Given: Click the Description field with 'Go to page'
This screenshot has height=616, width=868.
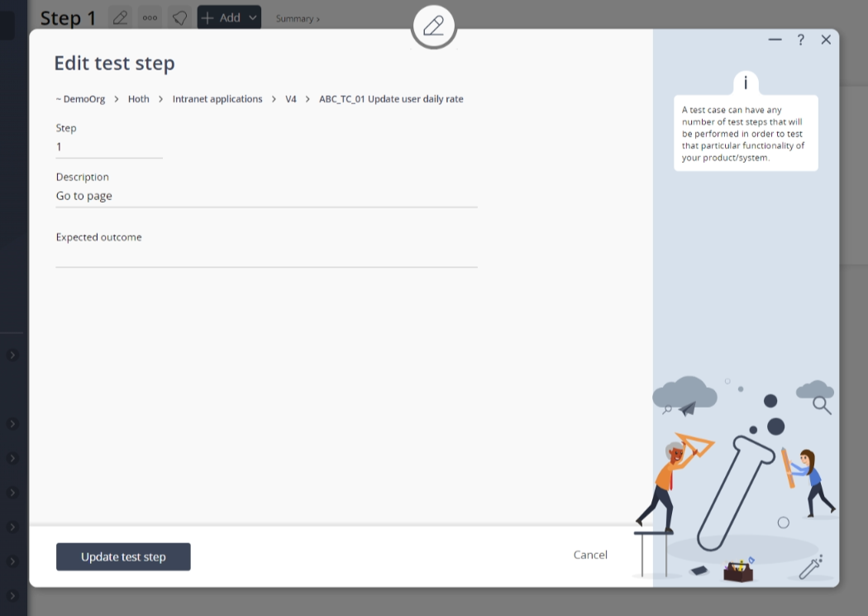Looking at the screenshot, I should pyautogui.click(x=266, y=197).
